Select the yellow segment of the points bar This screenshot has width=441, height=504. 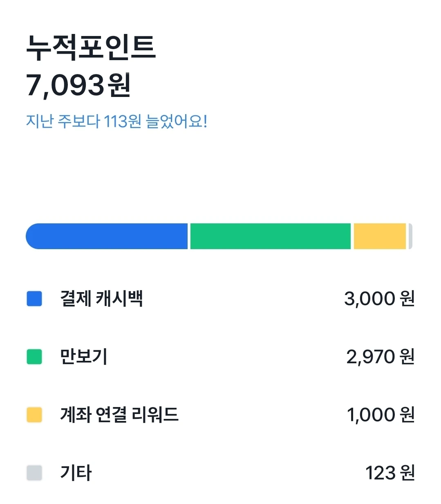point(380,236)
